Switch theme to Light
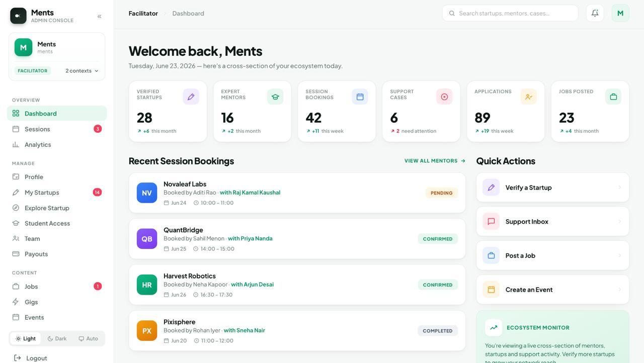Viewport: 644px width, 363px height. 26,338
